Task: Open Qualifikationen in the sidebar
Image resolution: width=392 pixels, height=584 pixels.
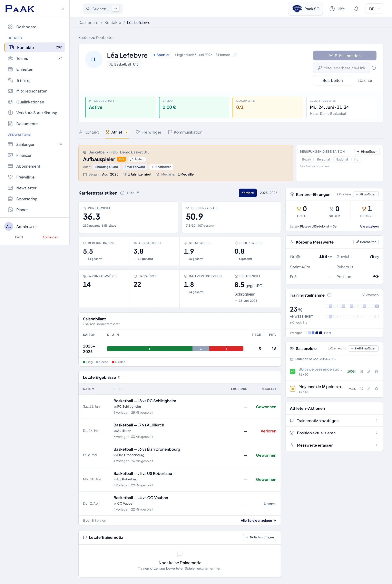Action: [35, 102]
